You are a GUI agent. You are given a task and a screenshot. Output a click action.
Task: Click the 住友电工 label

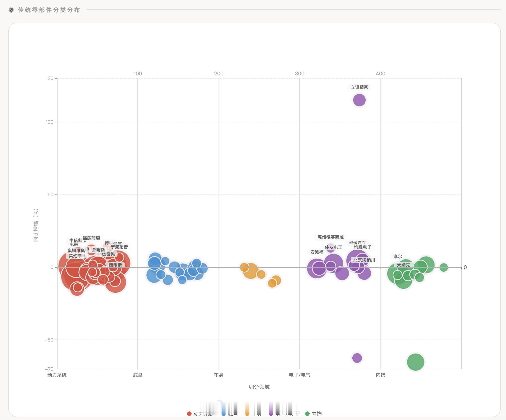pyautogui.click(x=334, y=247)
